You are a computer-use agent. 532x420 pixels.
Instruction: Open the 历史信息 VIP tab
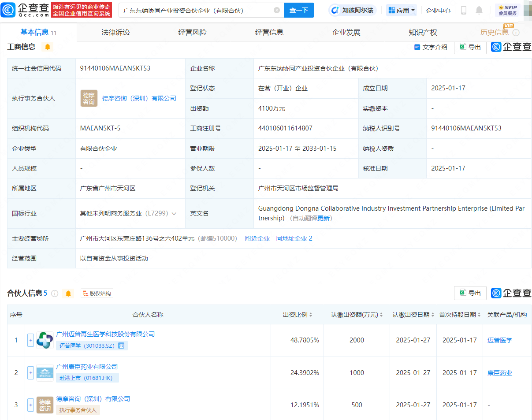[x=494, y=32]
